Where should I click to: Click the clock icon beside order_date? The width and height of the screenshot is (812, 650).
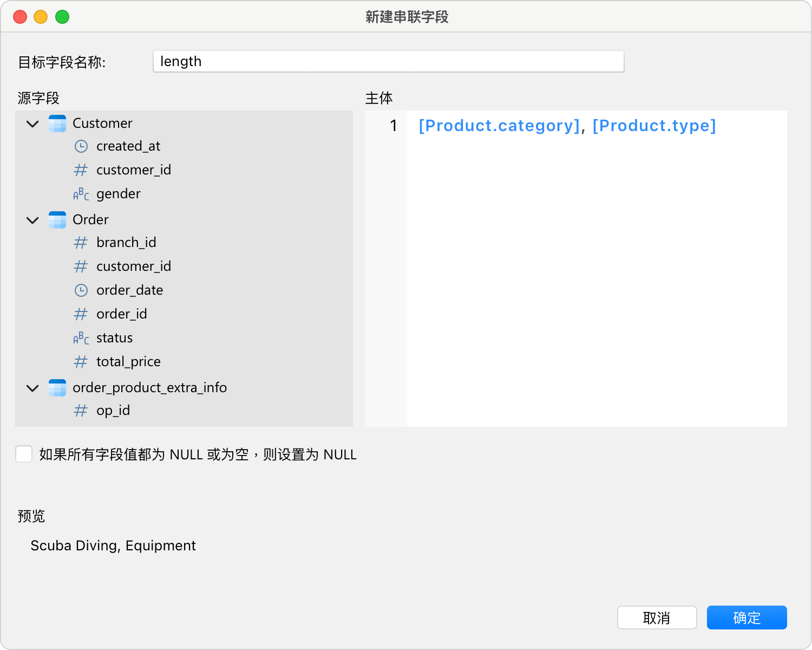click(x=81, y=290)
